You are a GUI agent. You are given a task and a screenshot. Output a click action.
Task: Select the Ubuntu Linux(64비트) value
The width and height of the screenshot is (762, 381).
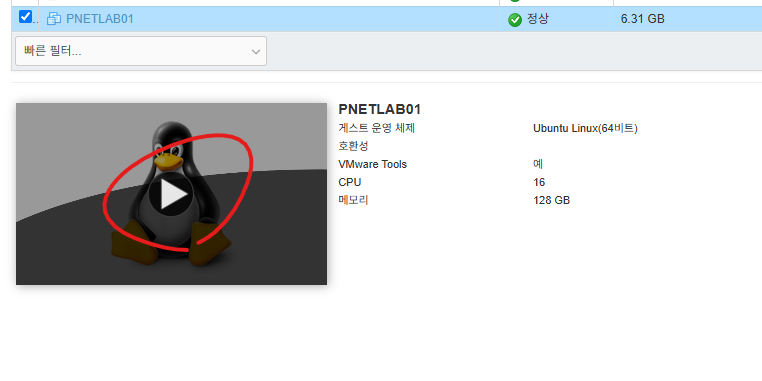(x=585, y=128)
